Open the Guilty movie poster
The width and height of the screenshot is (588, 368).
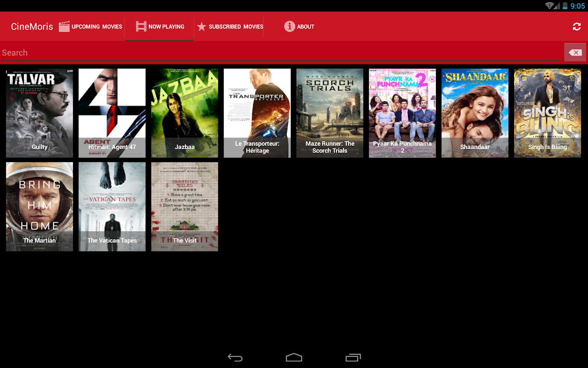pos(40,113)
